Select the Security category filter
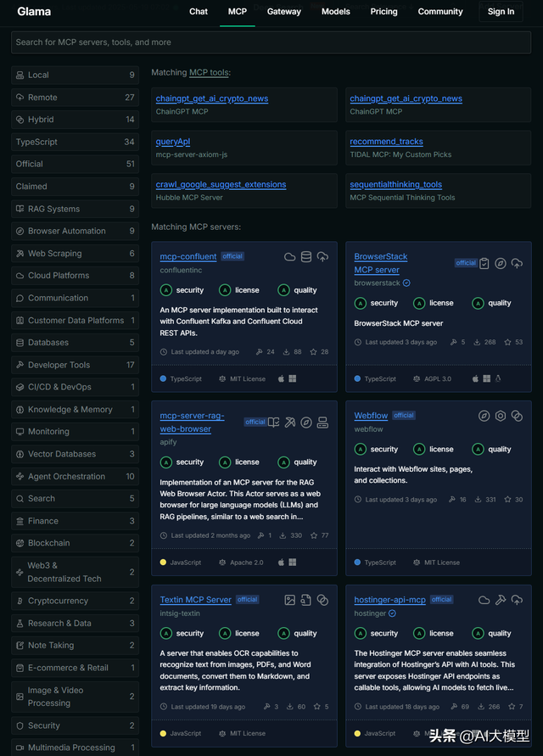543x756 pixels. [x=75, y=725]
